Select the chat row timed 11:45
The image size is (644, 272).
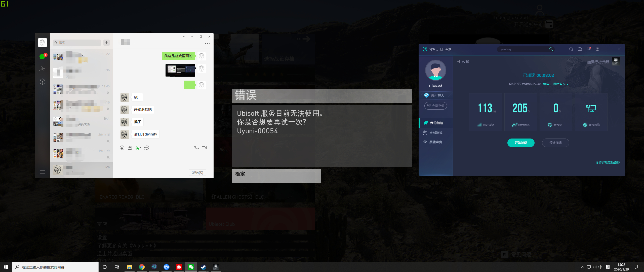pos(82,89)
